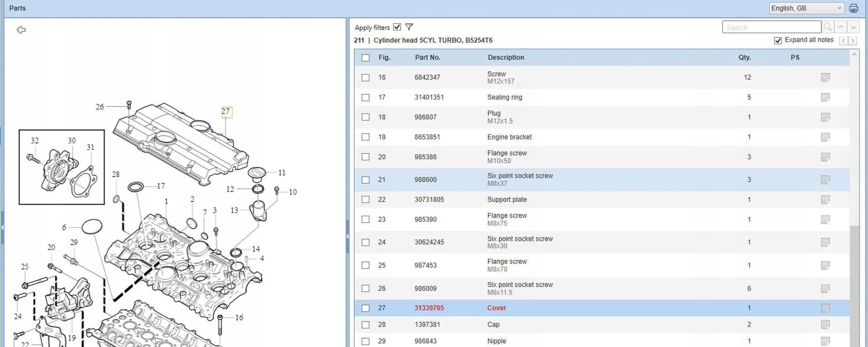
Task: Open note icon for Engine bracket row
Action: pos(825,137)
